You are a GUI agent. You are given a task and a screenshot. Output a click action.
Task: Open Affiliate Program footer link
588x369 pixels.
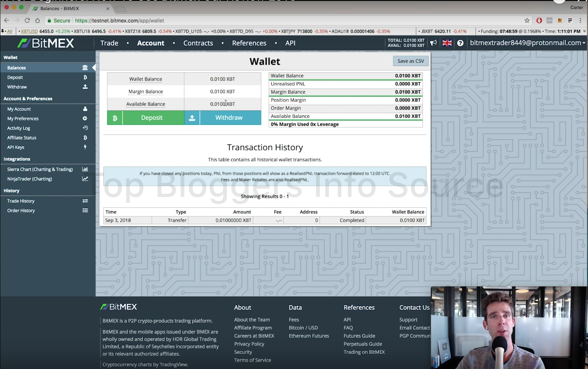(253, 328)
